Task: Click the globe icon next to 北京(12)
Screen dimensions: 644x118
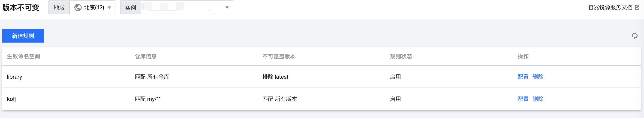Action: (x=78, y=7)
